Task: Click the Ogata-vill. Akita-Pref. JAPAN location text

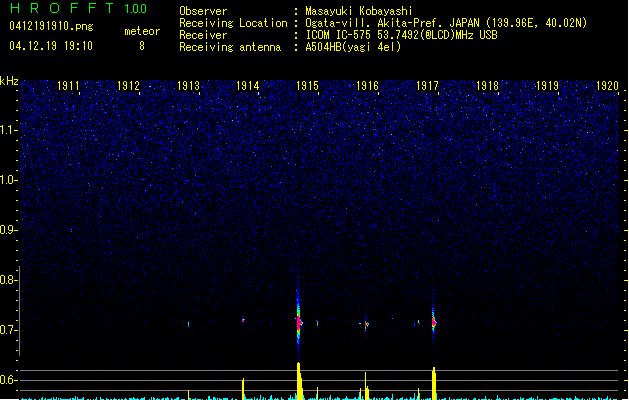Action: pos(446,23)
